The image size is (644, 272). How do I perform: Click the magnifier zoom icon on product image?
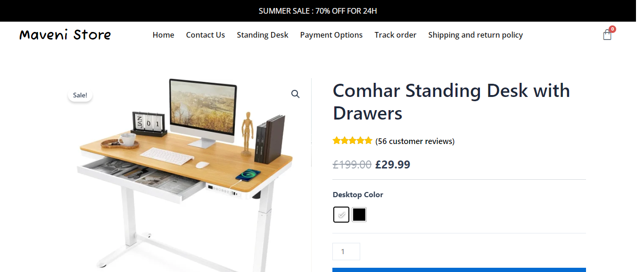pyautogui.click(x=296, y=94)
